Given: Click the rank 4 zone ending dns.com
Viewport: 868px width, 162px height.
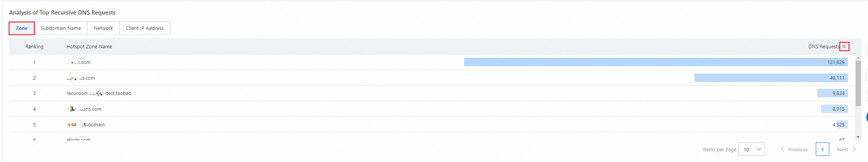Looking at the screenshot, I should click(x=84, y=109).
